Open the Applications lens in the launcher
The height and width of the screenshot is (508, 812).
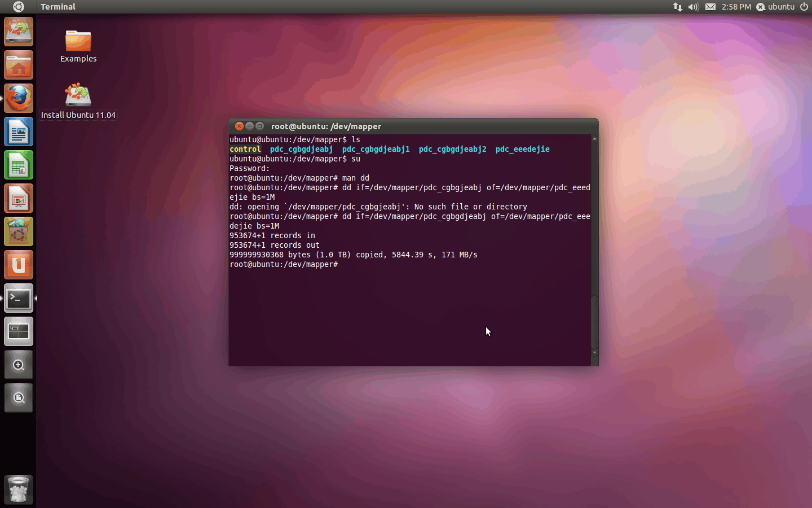(19, 365)
